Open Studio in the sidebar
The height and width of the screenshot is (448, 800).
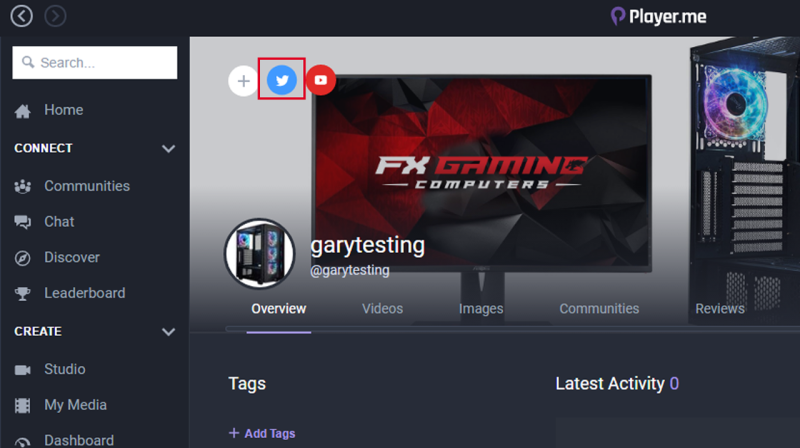[65, 369]
